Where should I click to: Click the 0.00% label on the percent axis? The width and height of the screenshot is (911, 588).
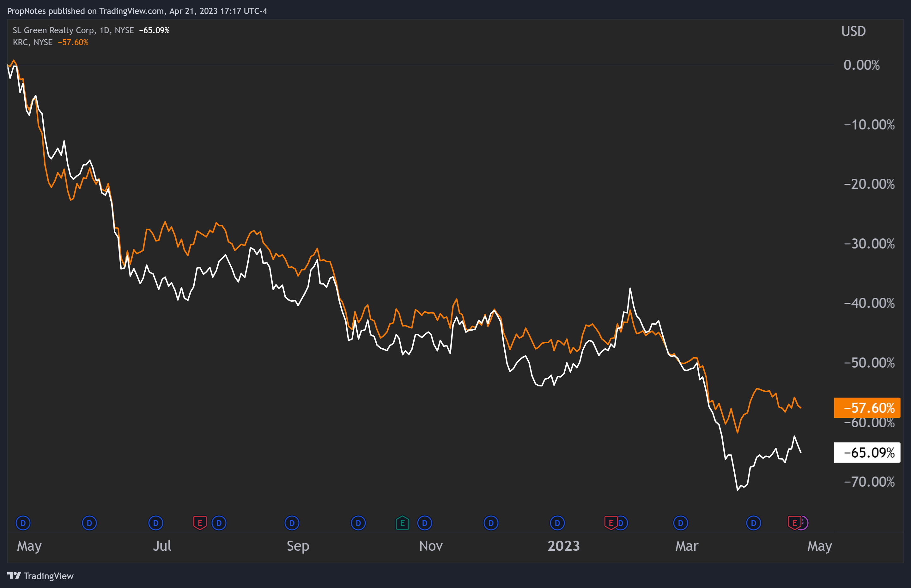(x=862, y=65)
